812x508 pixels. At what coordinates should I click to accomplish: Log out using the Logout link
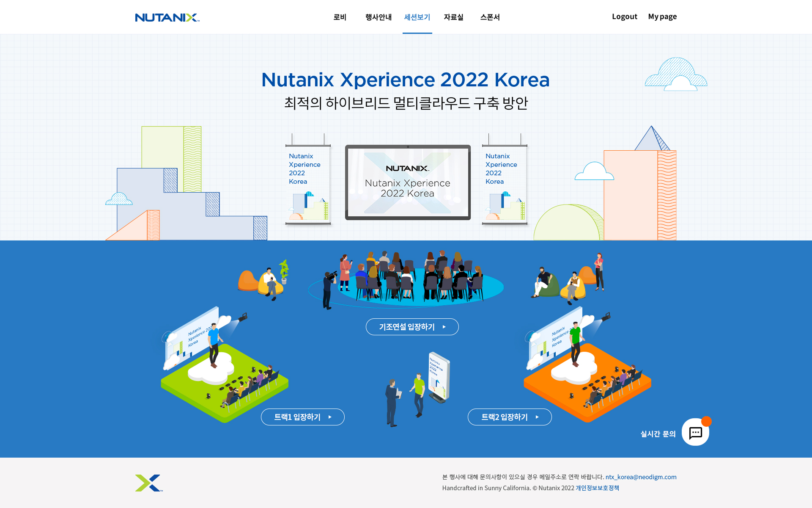624,17
